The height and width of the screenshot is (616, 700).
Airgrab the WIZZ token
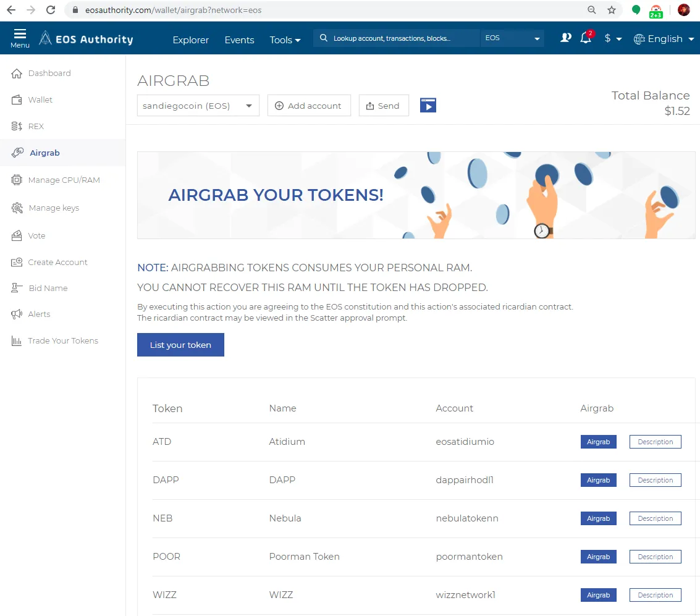click(x=598, y=595)
